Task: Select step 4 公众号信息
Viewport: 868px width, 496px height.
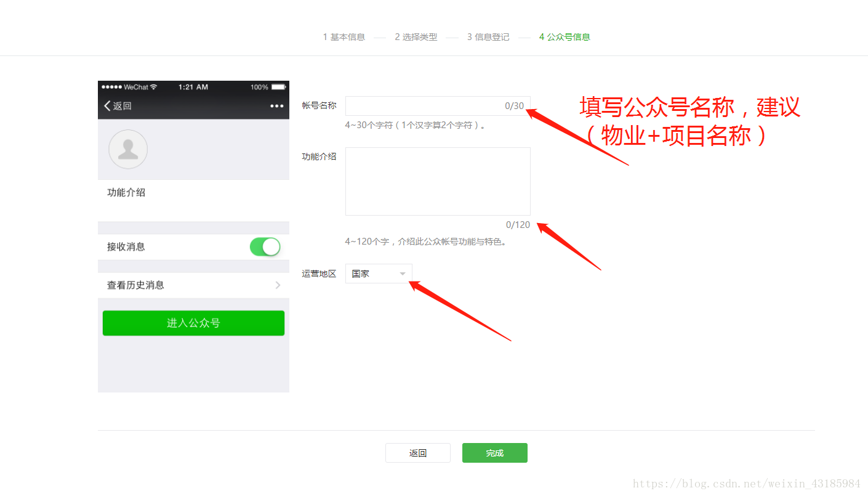Action: 564,37
